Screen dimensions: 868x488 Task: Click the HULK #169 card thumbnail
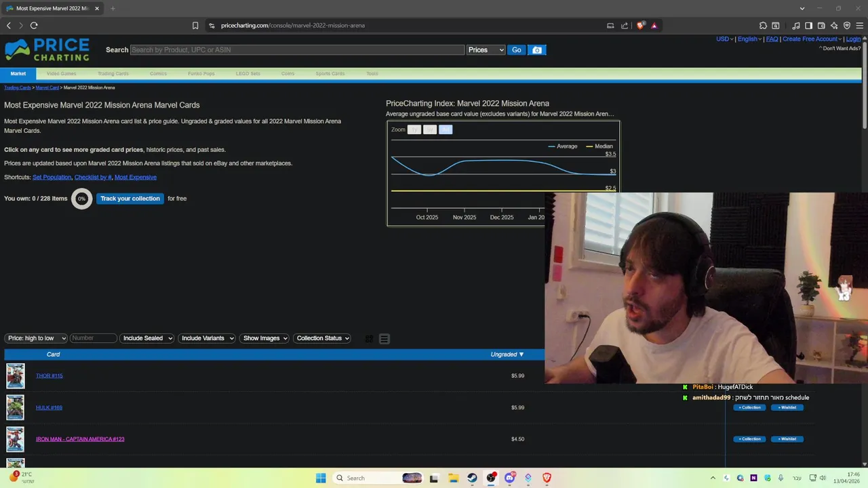coord(16,407)
